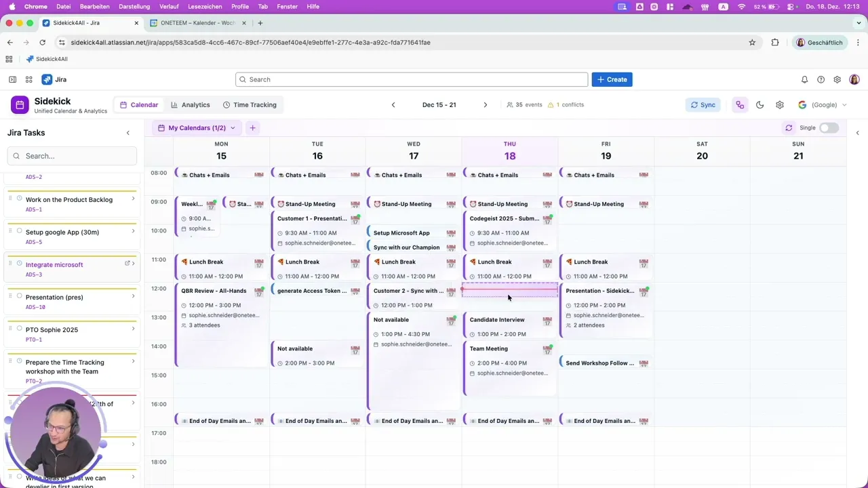The width and height of the screenshot is (868, 488).
Task: Collapse right side panel chevron
Action: 857,133
